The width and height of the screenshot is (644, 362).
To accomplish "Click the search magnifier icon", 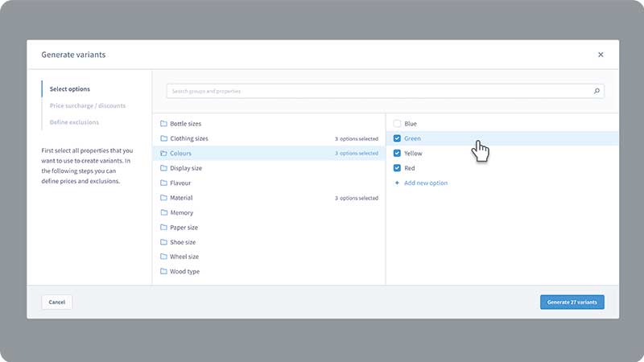I will [597, 92].
